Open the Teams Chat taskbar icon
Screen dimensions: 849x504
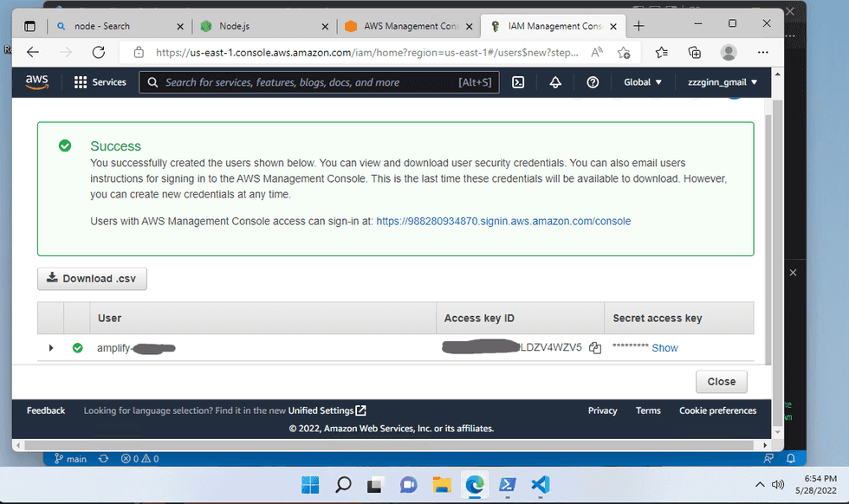[x=409, y=484]
